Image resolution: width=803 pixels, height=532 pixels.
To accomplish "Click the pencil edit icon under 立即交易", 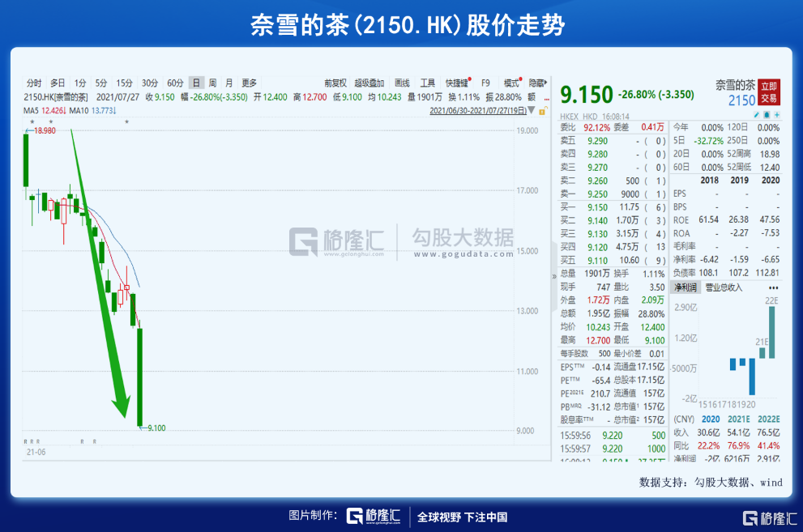I will (757, 115).
